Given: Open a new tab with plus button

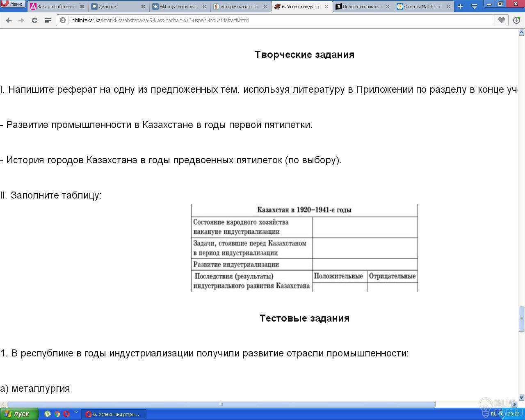Looking at the screenshot, I should pos(460,7).
